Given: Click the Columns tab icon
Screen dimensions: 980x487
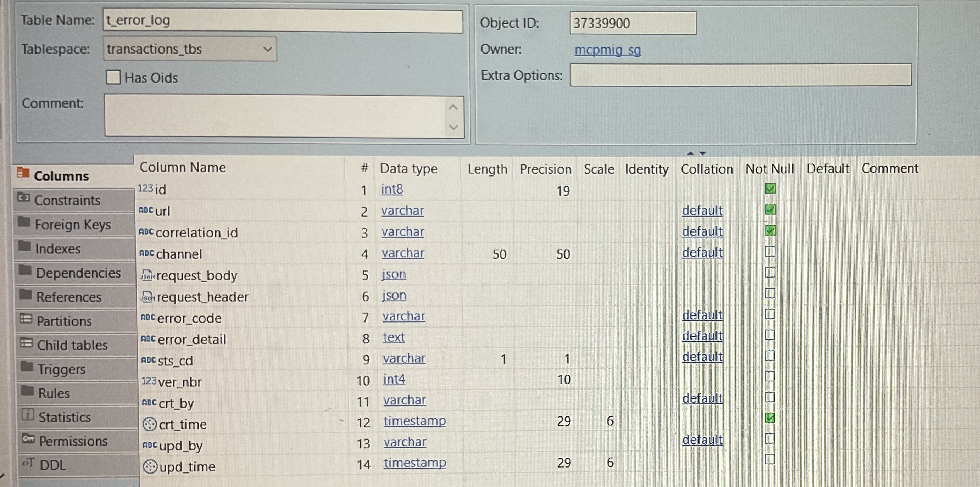Looking at the screenshot, I should (x=23, y=173).
